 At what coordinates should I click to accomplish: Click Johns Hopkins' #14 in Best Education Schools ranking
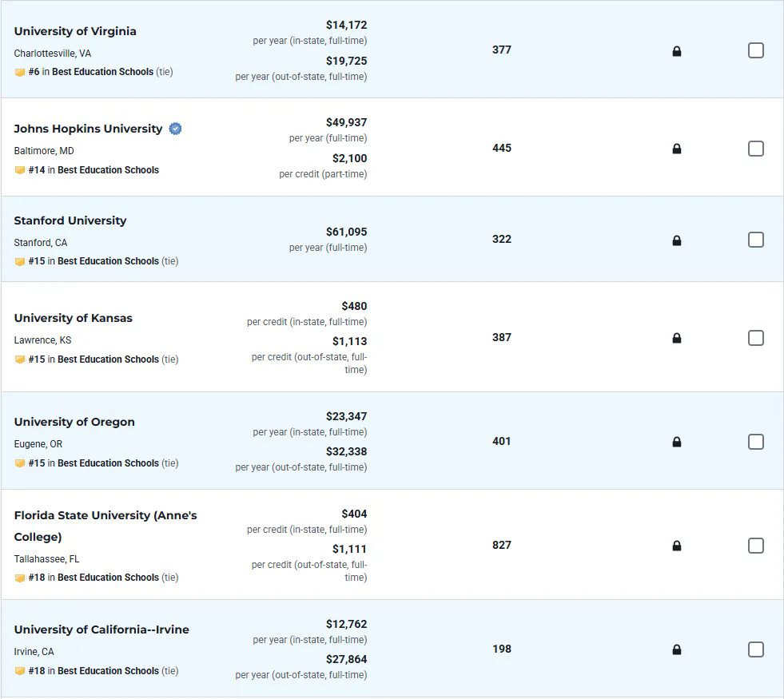pyautogui.click(x=93, y=170)
